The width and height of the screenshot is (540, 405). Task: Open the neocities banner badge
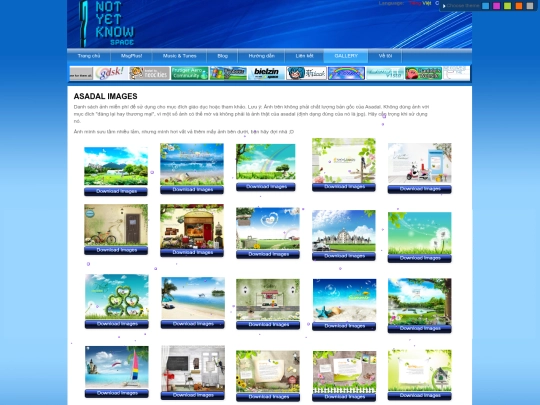point(149,73)
